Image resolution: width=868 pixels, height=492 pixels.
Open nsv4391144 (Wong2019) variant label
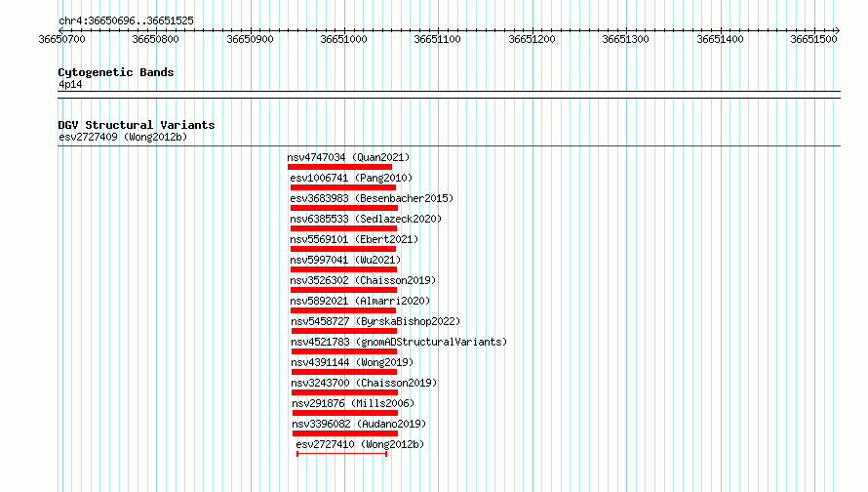pyautogui.click(x=352, y=362)
